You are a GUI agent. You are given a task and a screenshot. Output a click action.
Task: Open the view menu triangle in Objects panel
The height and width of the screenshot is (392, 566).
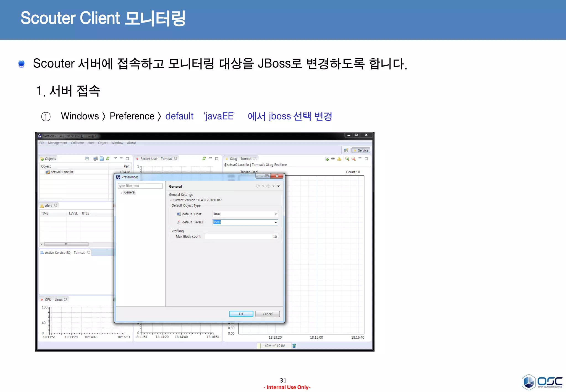click(x=116, y=158)
